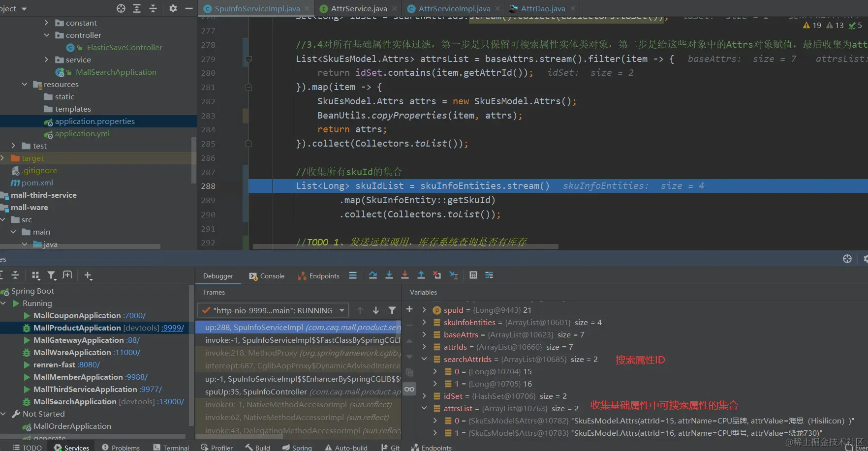
Task: Click Evaluate Expression calculator icon
Action: click(x=473, y=275)
